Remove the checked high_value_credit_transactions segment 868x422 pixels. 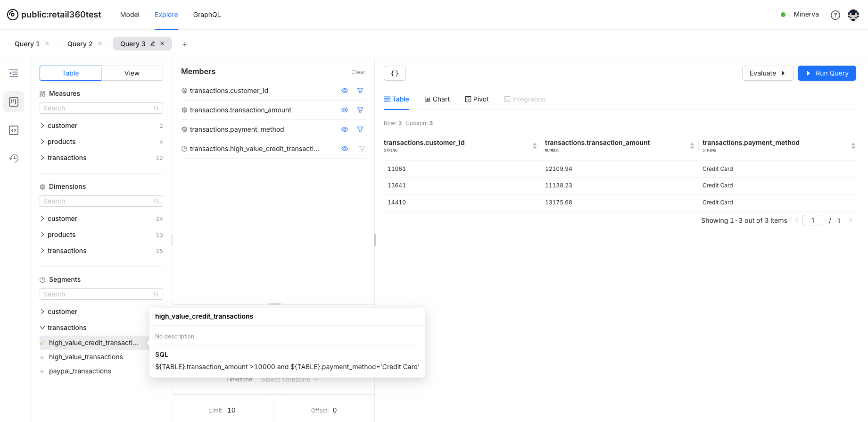point(42,343)
